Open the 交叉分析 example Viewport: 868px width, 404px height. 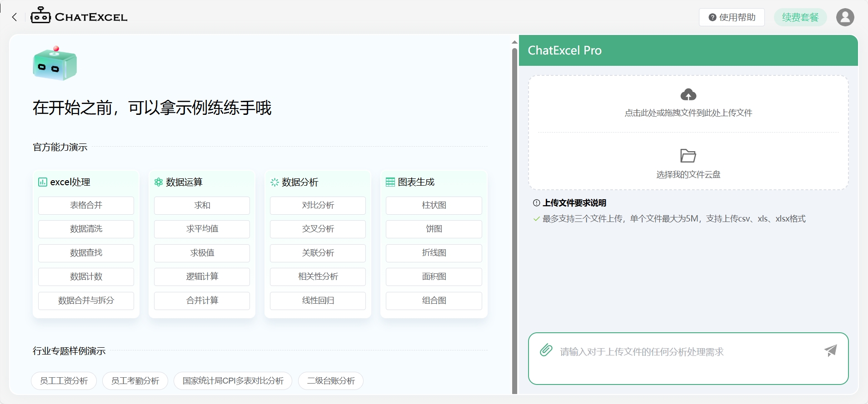point(318,229)
